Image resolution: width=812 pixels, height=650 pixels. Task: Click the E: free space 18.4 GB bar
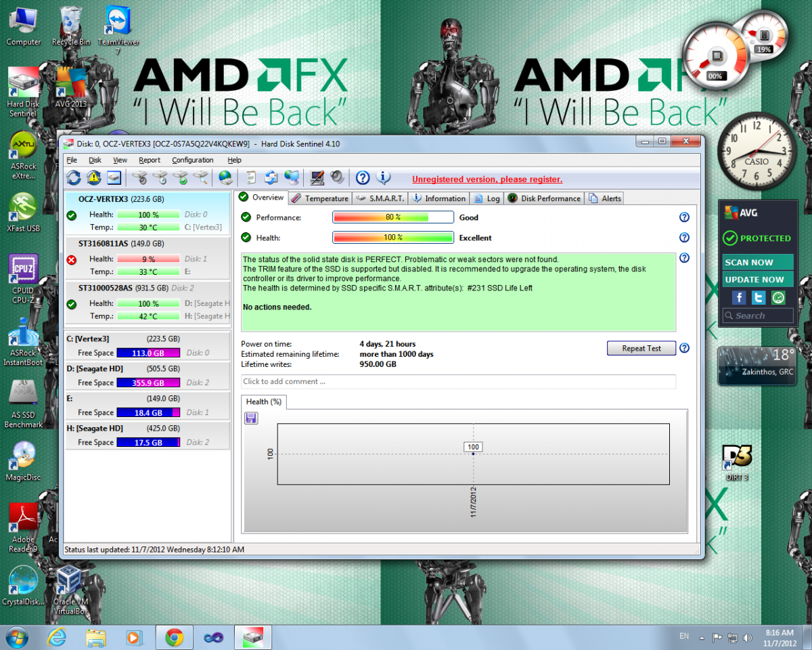point(148,412)
